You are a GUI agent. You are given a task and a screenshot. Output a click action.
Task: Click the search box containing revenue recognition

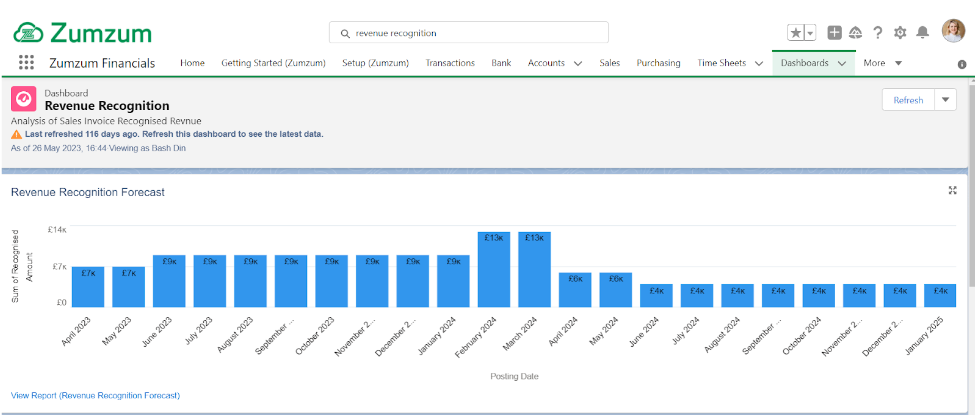(468, 33)
